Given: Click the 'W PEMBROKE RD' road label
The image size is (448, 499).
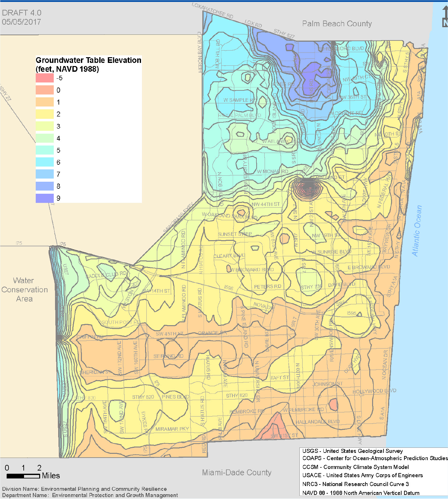Looking at the screenshot, I should (303, 410).
